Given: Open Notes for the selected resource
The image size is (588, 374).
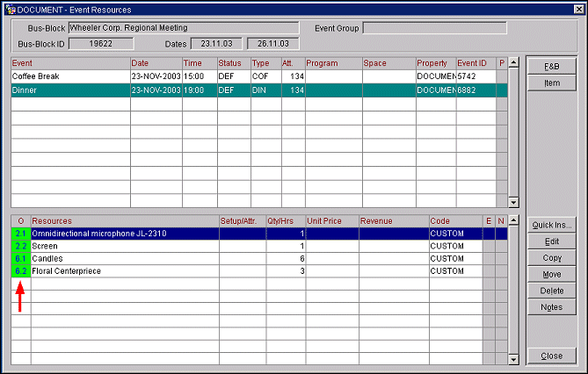Looking at the screenshot, I should pos(552,307).
